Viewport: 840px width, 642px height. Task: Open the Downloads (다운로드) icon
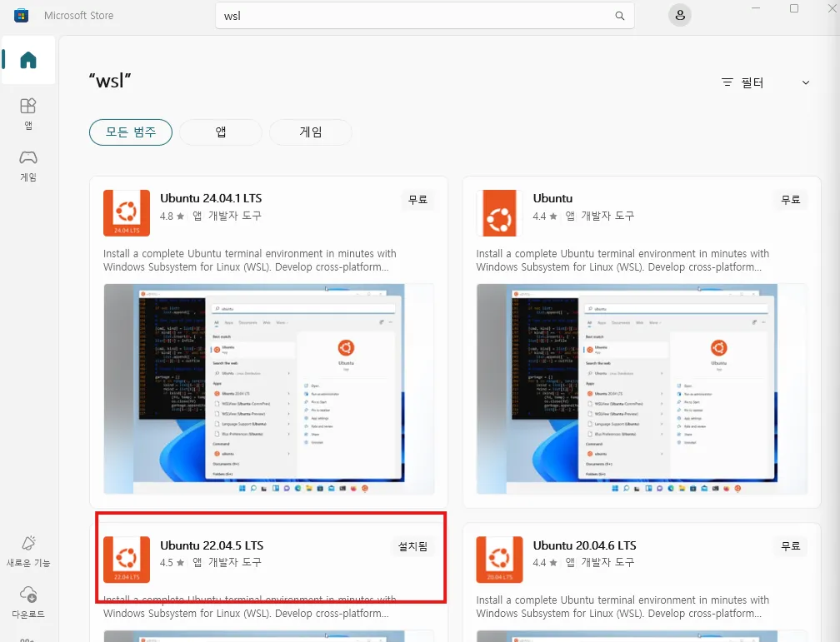28,602
